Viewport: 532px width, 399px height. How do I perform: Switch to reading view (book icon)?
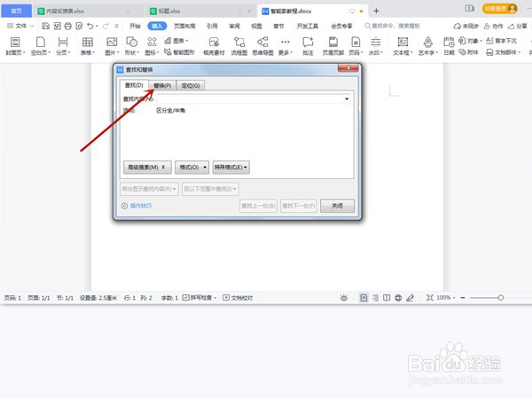coord(387,298)
